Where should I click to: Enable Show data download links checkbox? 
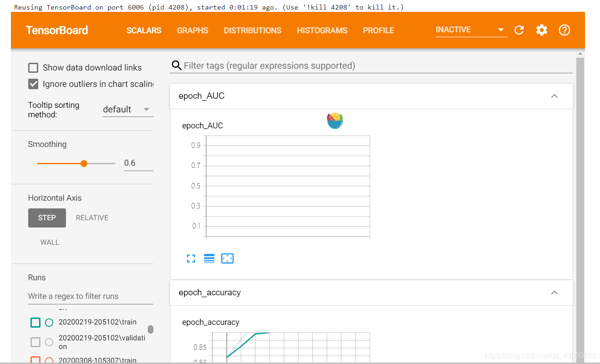click(x=33, y=68)
